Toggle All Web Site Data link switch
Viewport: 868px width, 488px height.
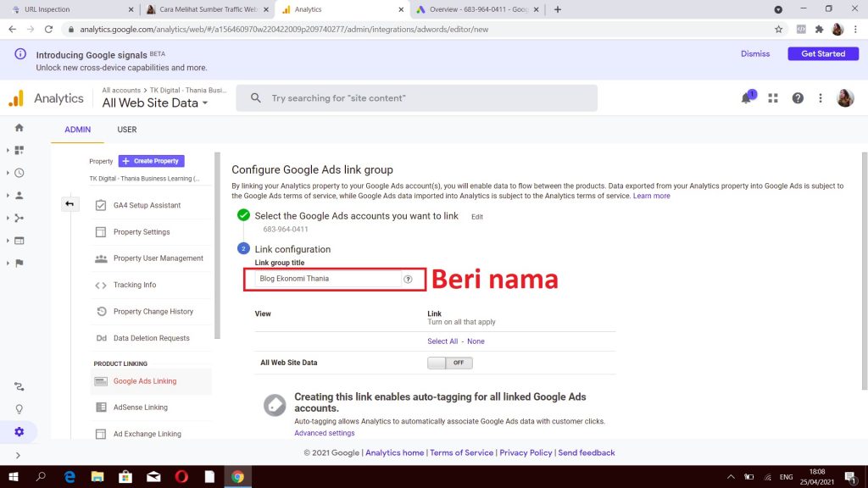click(449, 363)
